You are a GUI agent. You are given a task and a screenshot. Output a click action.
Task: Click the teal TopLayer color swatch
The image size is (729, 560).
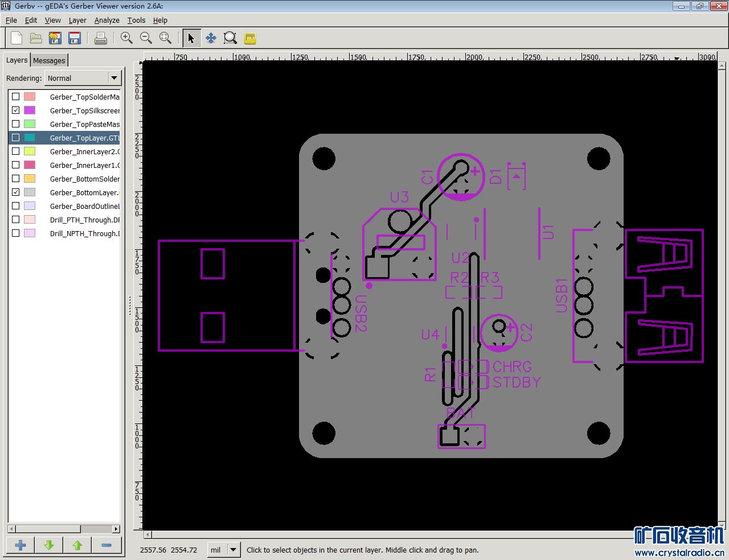coord(30,138)
